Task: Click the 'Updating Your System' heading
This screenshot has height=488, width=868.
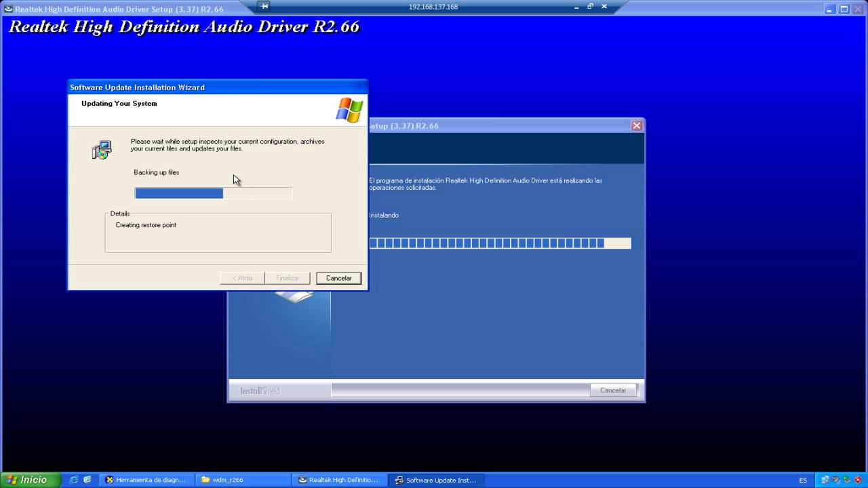Action: click(x=119, y=104)
